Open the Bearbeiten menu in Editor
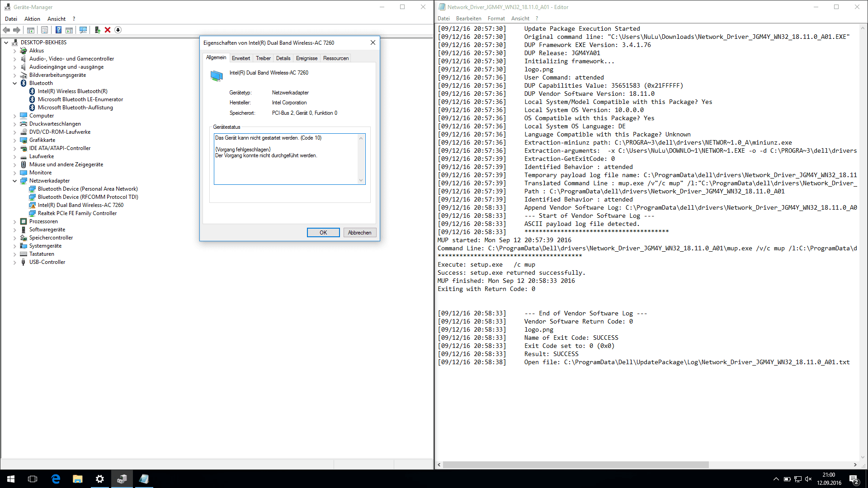Screen dimensions: 868x488 click(x=468, y=19)
